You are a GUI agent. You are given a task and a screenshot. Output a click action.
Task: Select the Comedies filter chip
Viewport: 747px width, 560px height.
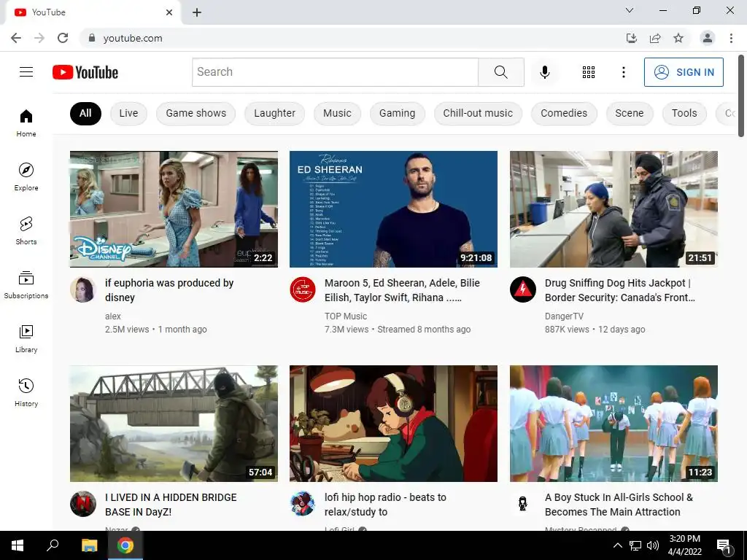tap(564, 113)
